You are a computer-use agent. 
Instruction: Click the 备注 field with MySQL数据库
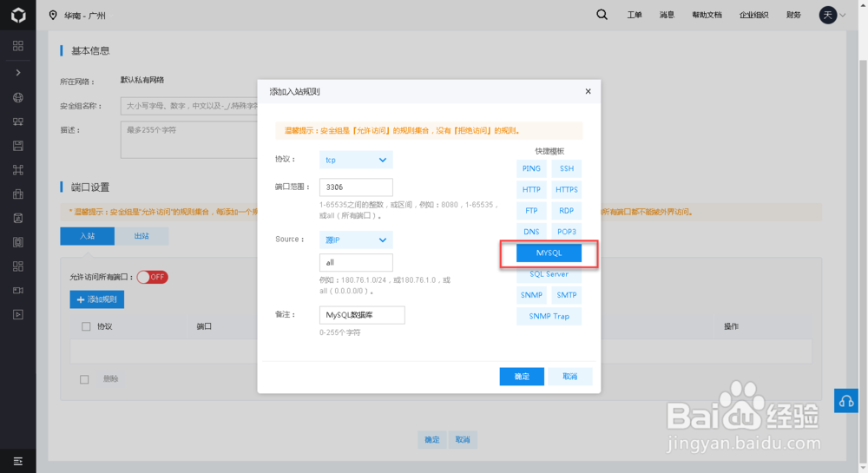pos(362,315)
